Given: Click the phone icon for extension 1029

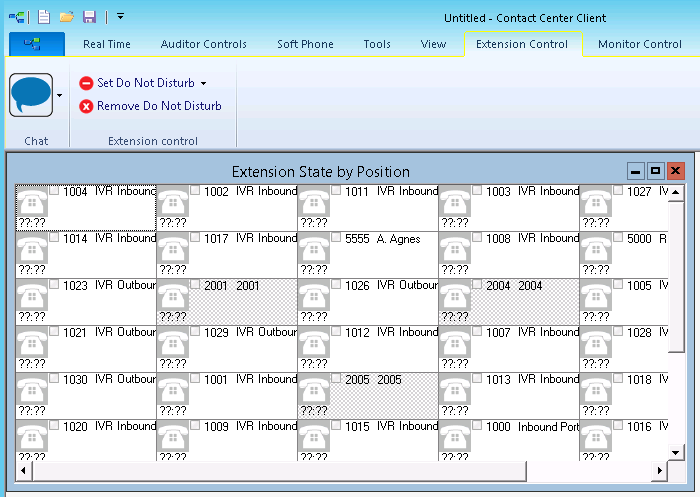Looking at the screenshot, I should (173, 343).
